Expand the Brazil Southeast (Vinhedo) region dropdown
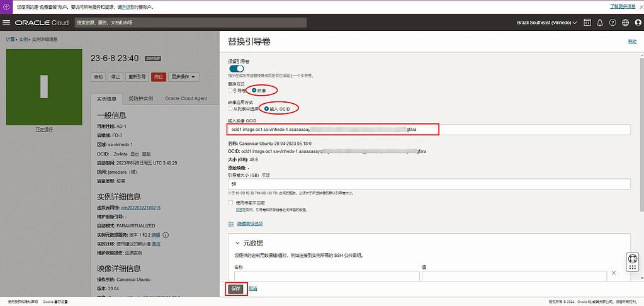 (x=543, y=23)
